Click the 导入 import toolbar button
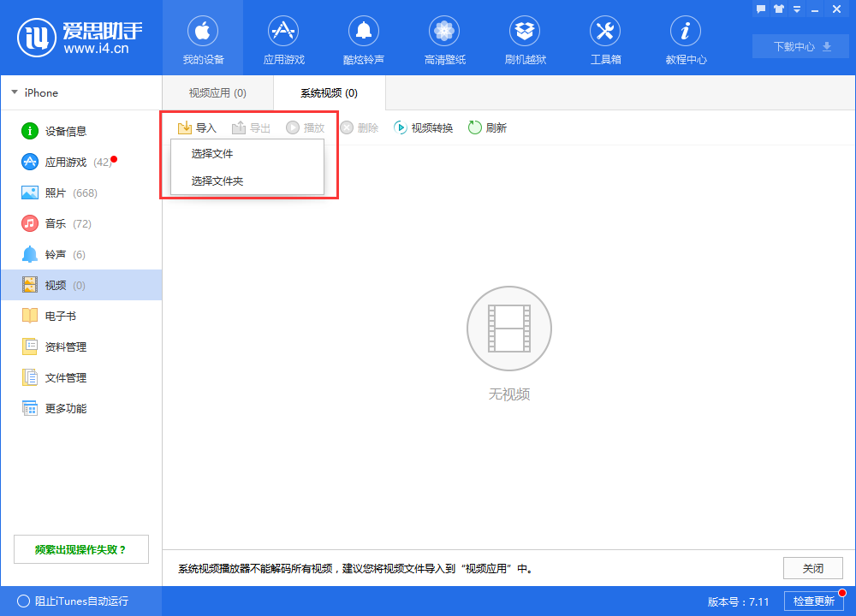The height and width of the screenshot is (616, 856). tap(197, 127)
